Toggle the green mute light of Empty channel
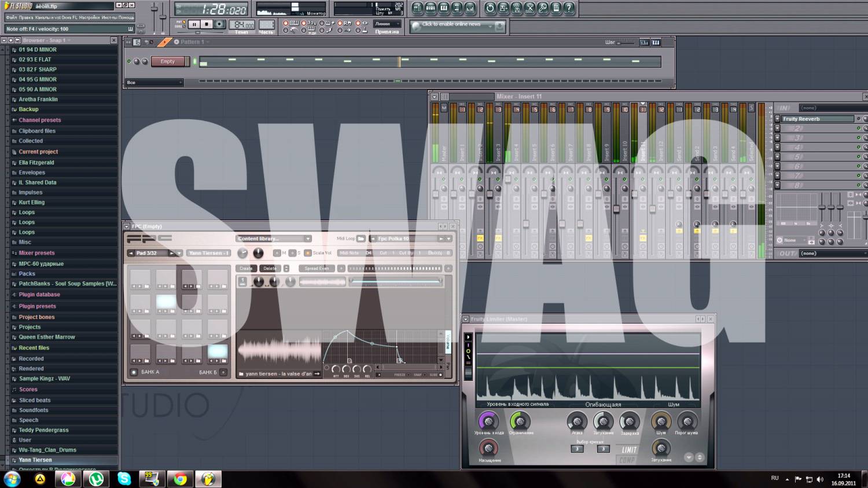The width and height of the screenshot is (868, 488). (129, 61)
